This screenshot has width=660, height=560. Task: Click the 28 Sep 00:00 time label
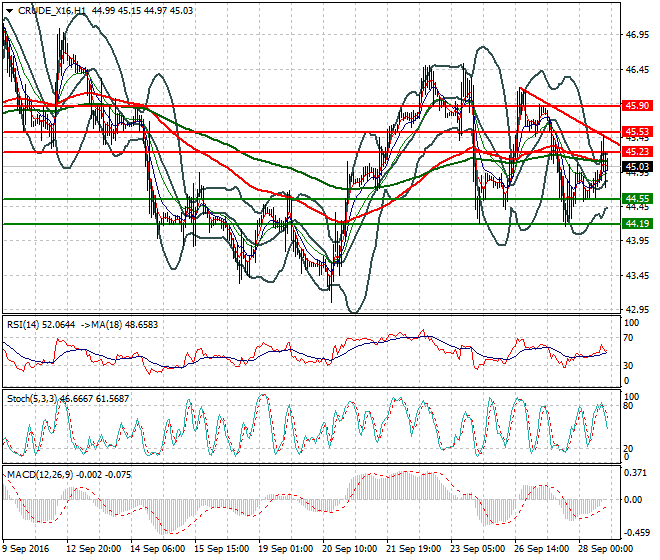(x=606, y=549)
